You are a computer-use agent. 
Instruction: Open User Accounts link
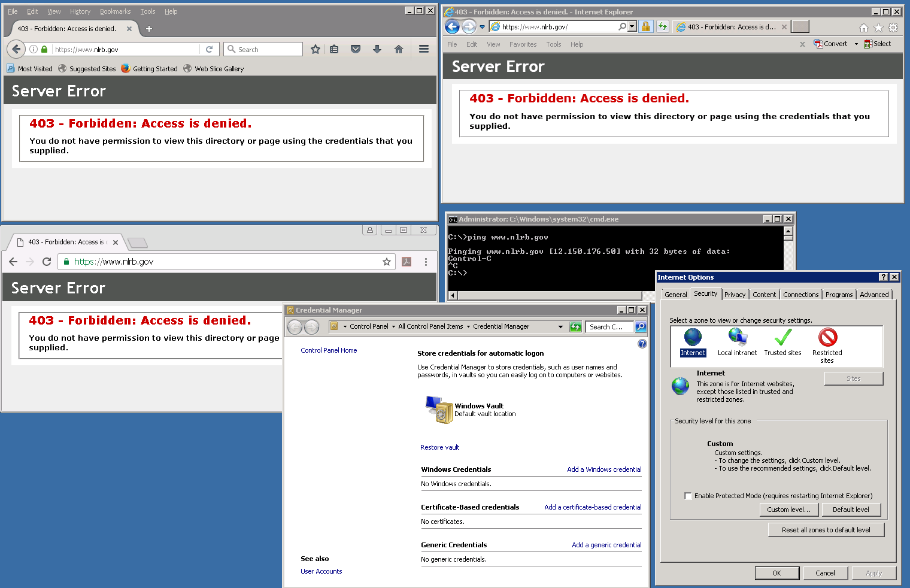pyautogui.click(x=321, y=571)
